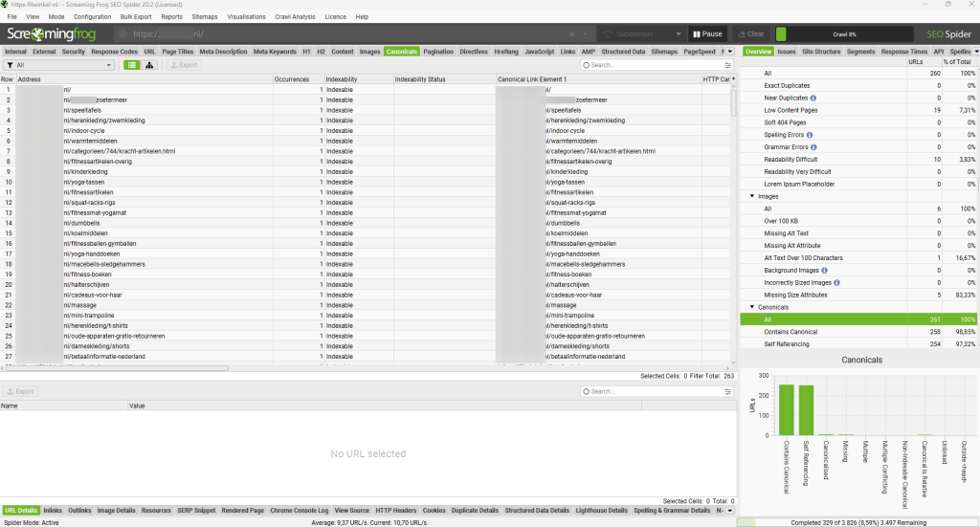Open the Inlinks bottom tab

53,510
